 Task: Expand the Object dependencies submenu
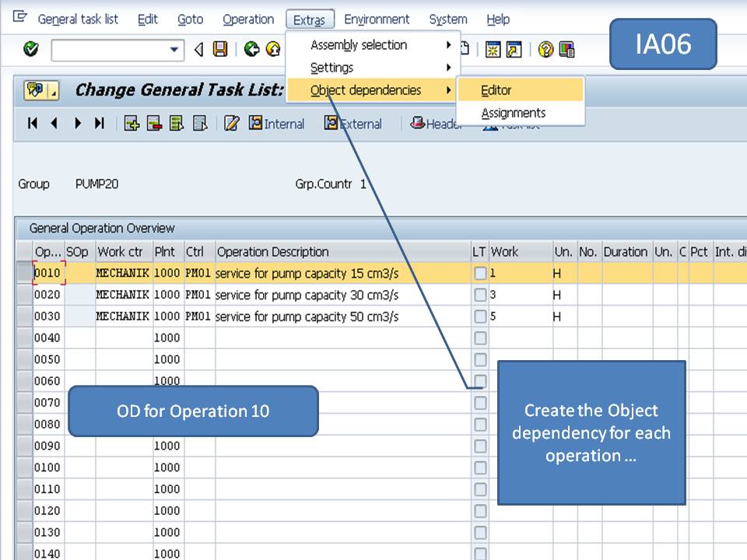coord(373,90)
